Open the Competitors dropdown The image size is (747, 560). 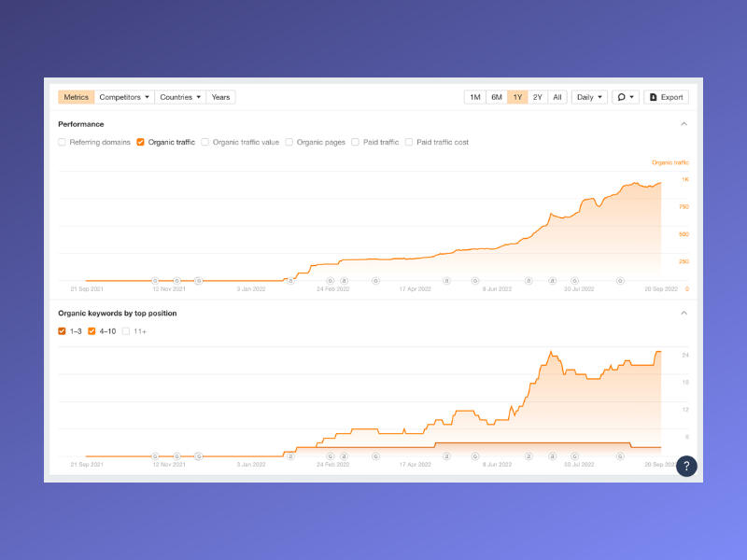point(124,97)
